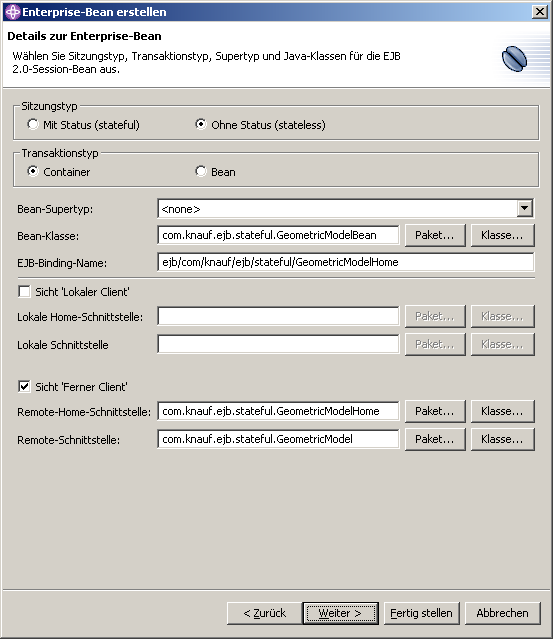553x639 pixels.
Task: Open the Bean-Supertyp dropdown arrow
Action: click(x=525, y=209)
